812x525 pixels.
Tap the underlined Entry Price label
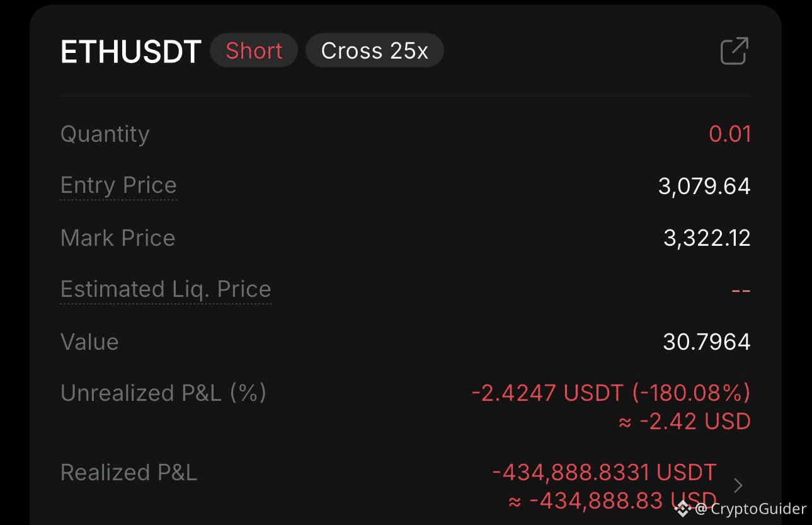[118, 185]
